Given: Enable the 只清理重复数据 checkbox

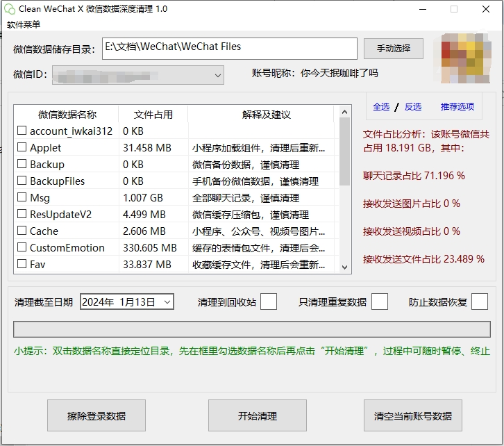Looking at the screenshot, I should [379, 302].
